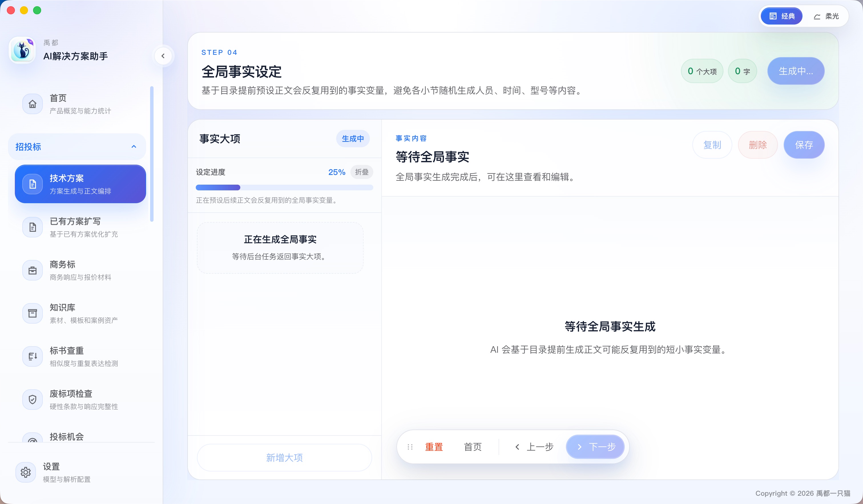Go back with 上一步
The width and height of the screenshot is (863, 504).
[x=534, y=447]
